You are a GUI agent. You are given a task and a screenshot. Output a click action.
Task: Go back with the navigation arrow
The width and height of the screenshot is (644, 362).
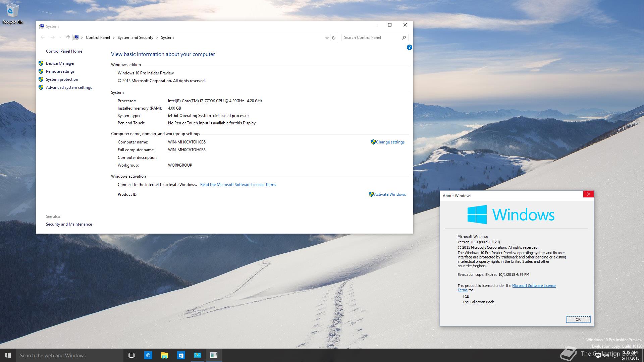pyautogui.click(x=43, y=38)
